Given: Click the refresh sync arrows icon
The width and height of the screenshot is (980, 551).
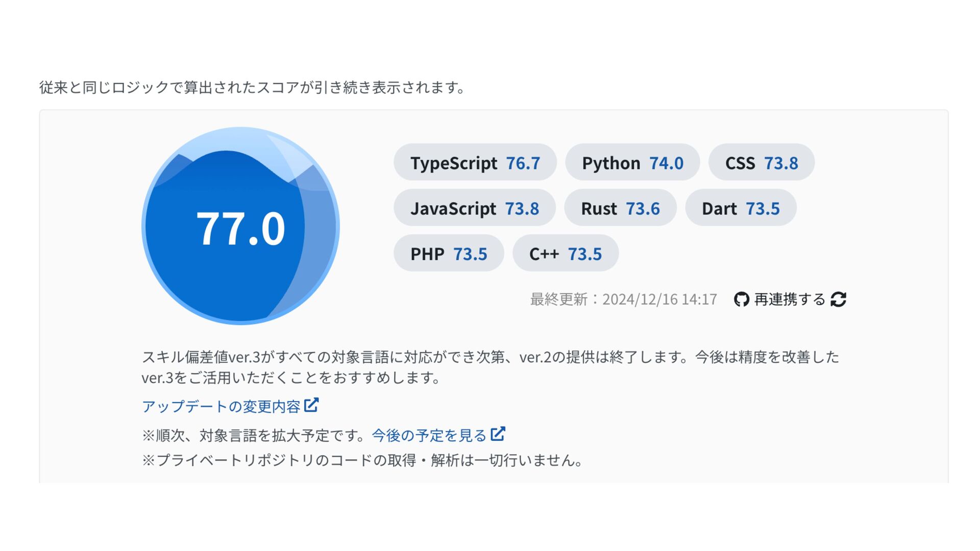Looking at the screenshot, I should click(x=838, y=299).
